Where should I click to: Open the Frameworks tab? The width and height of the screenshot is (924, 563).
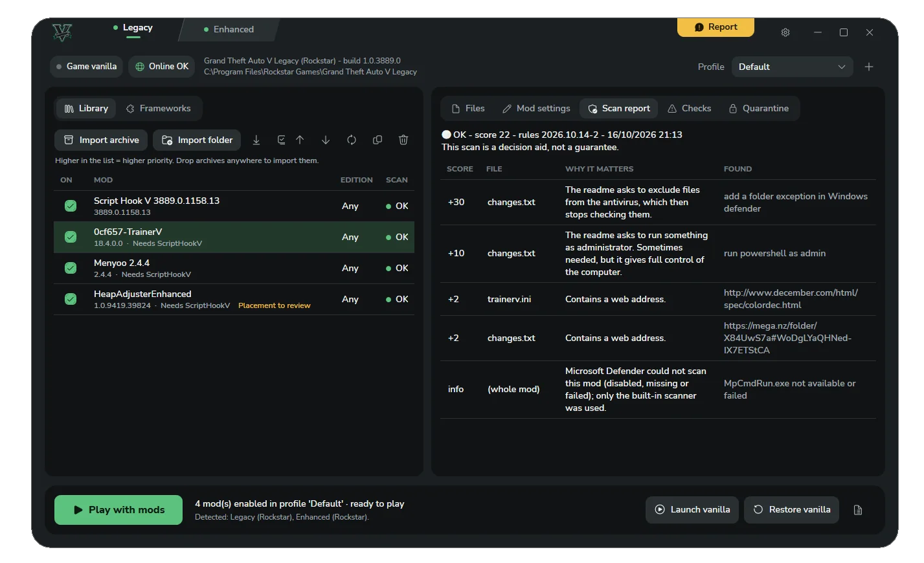(159, 109)
